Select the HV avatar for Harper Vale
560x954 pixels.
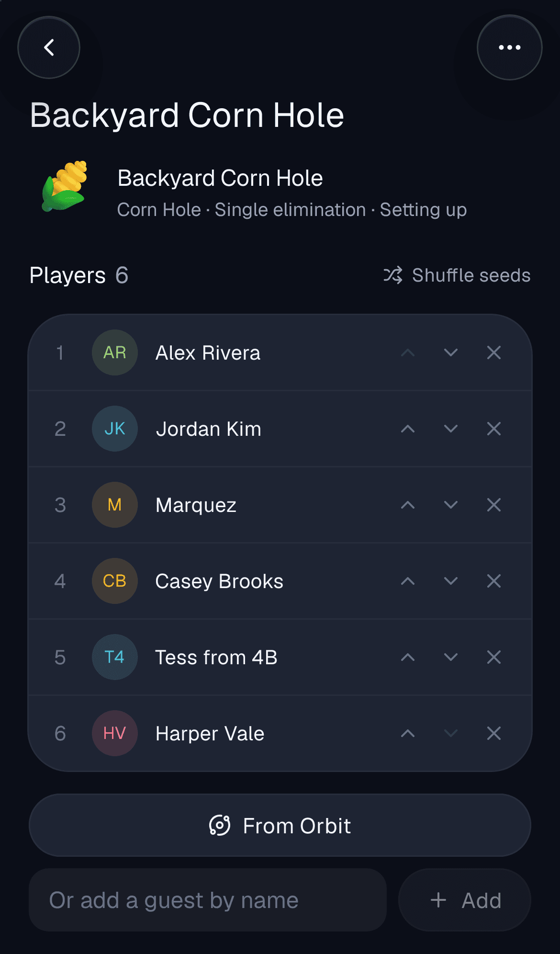[x=115, y=734]
